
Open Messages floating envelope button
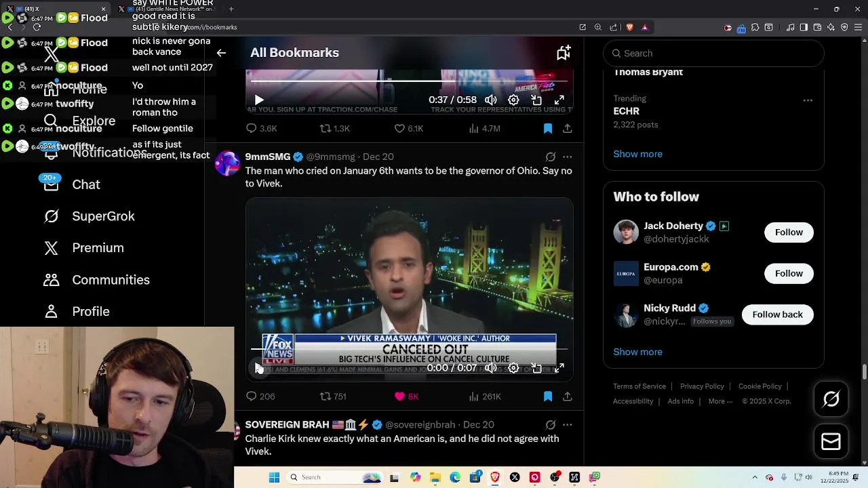coord(831,442)
